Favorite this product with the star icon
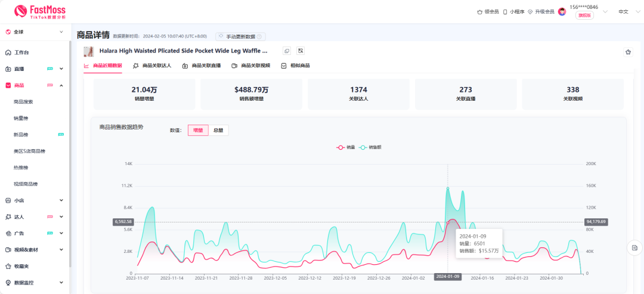The image size is (644, 294). pyautogui.click(x=628, y=52)
